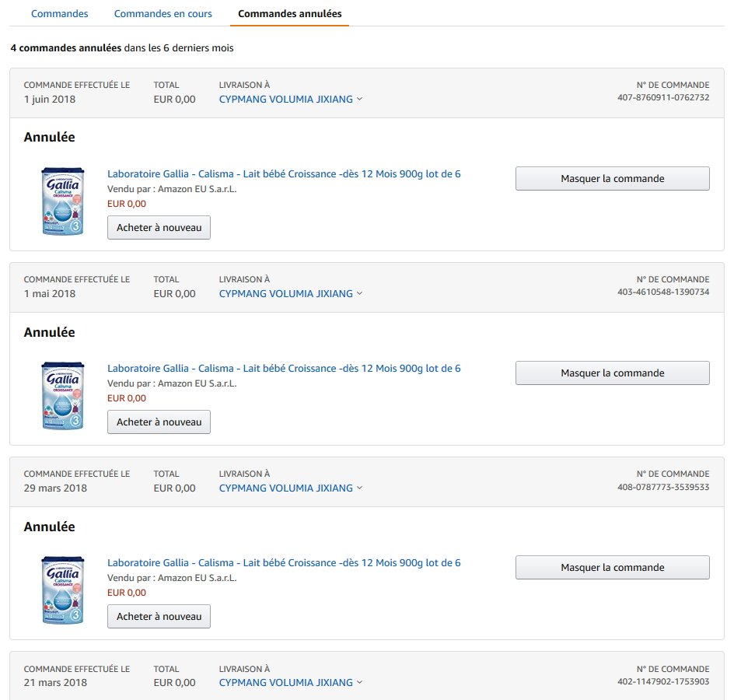Click Masquer la commande for 29 mars order
Image resolution: width=734 pixels, height=700 pixels.
612,568
